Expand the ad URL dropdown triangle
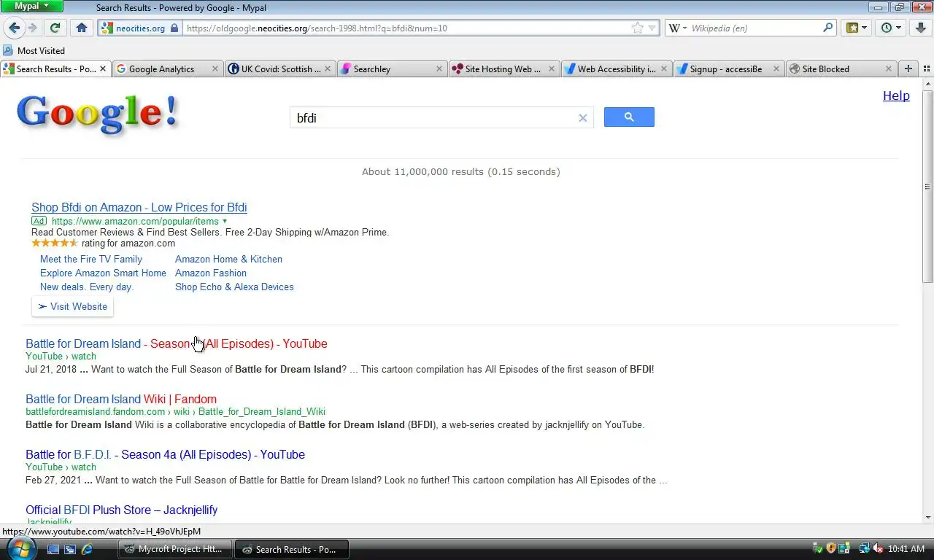The height and width of the screenshot is (560, 934). point(225,221)
